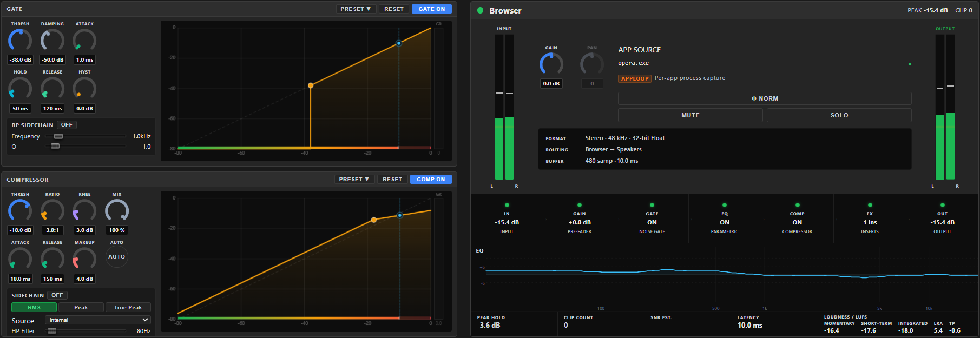Click the compressor MAKEUP knob

84,259
